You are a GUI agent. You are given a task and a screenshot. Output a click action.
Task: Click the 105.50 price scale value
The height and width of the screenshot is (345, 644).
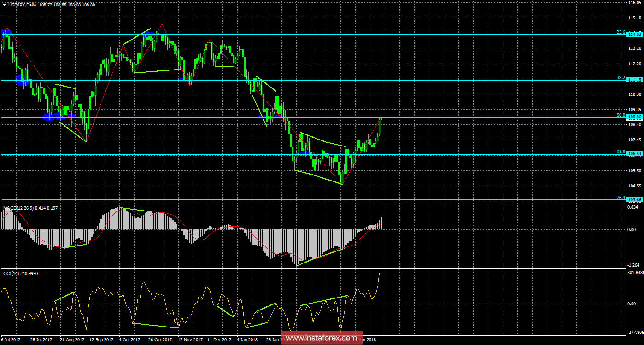(x=636, y=170)
